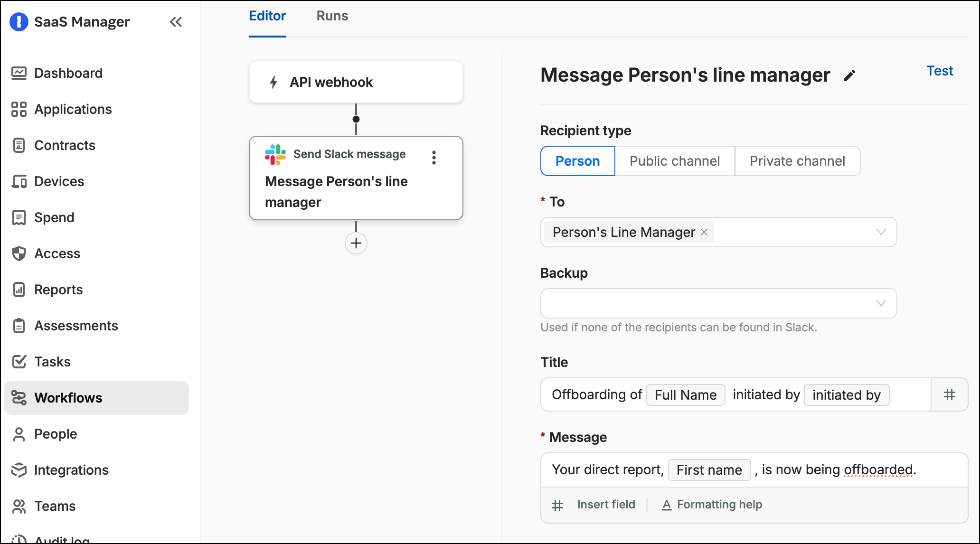Click the Applications grid icon
Screen dimensions: 980x544
tap(19, 109)
